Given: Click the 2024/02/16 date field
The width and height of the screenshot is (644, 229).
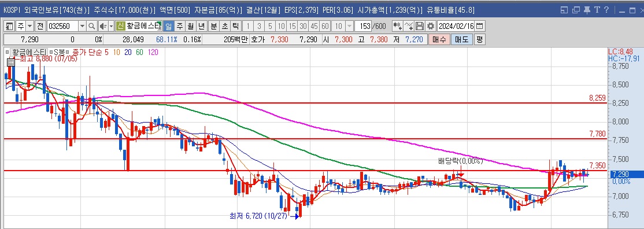Looking at the screenshot, I should pos(456,27).
